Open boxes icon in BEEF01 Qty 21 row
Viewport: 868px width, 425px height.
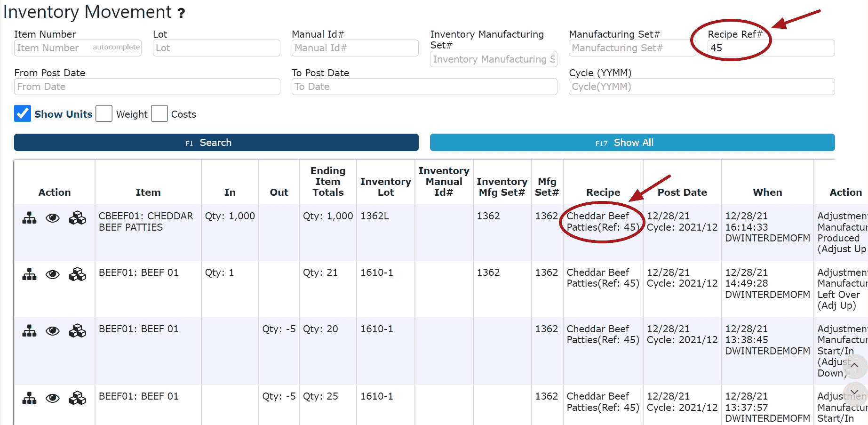pyautogui.click(x=78, y=274)
